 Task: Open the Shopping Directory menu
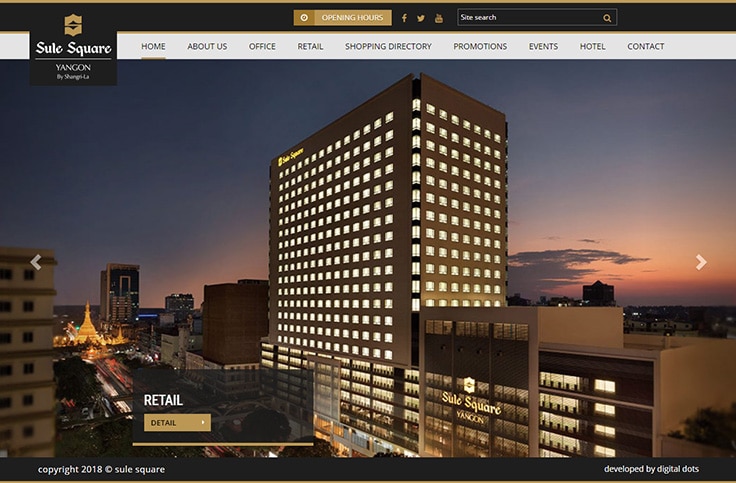pyautogui.click(x=388, y=47)
